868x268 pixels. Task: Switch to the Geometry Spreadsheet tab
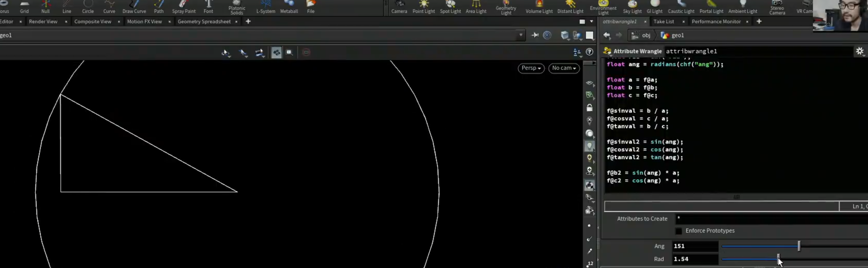[x=204, y=21]
